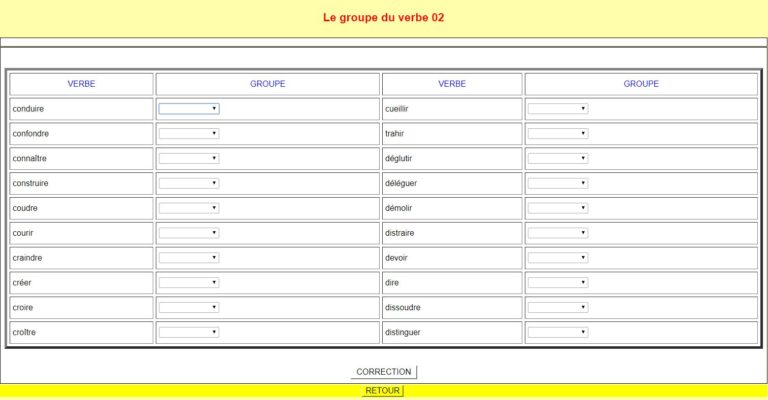Screen dimensions: 768x400
Task: Select the group dropdown for déléguer
Action: coord(558,183)
